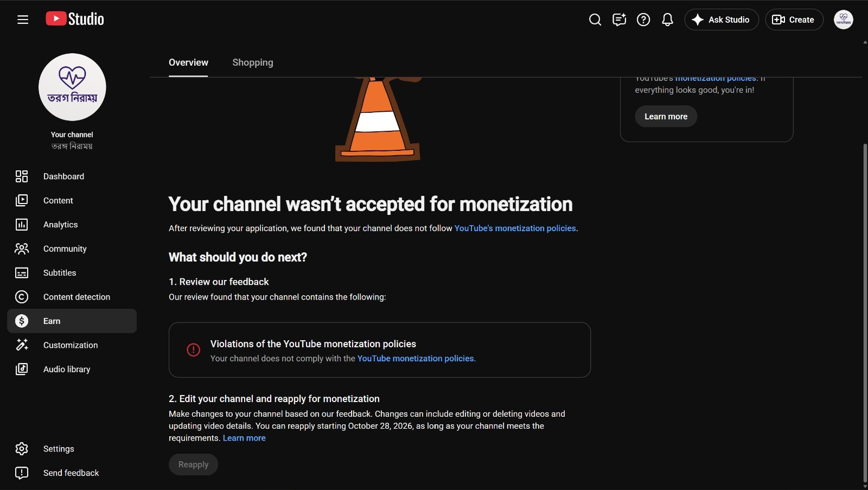
Task: Click the Bengali channel name under 'Your channel'
Action: (x=72, y=146)
